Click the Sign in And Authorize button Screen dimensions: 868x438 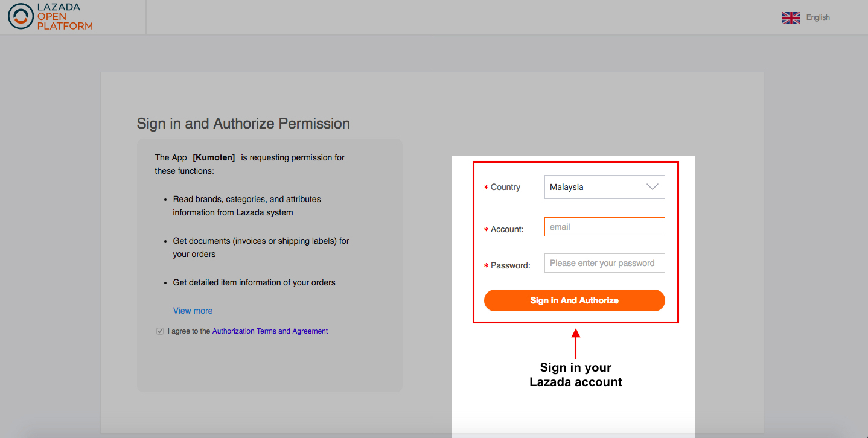point(574,300)
